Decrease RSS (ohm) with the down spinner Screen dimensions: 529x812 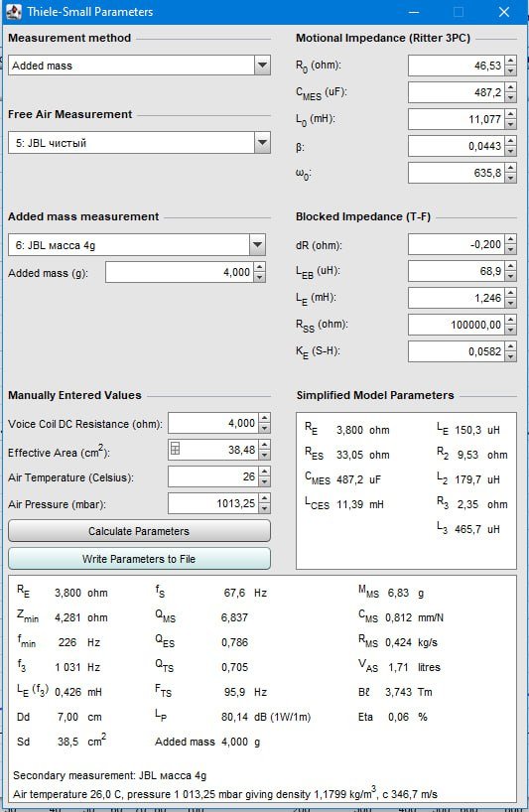511,331
